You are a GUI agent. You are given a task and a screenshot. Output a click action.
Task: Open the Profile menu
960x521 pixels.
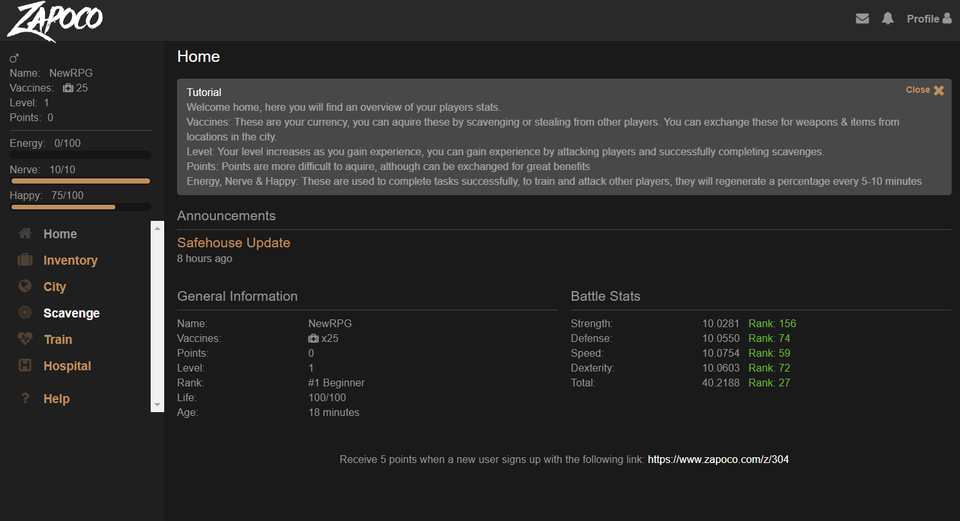(x=928, y=19)
